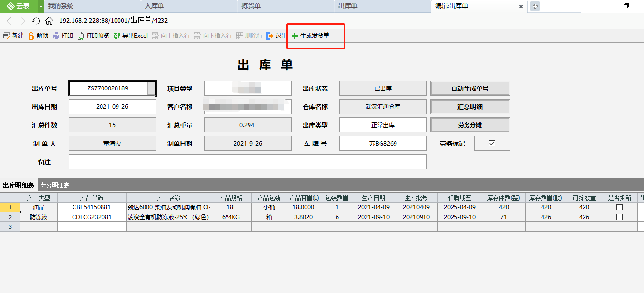Click the 仓库名称 武汉汇通仓库 field

coord(383,107)
